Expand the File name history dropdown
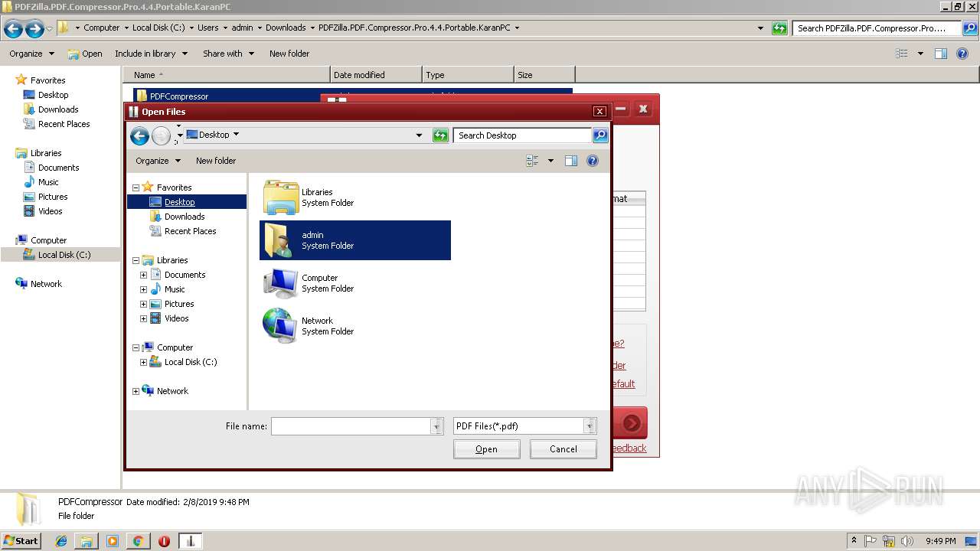Image resolution: width=980 pixels, height=551 pixels. click(x=437, y=426)
